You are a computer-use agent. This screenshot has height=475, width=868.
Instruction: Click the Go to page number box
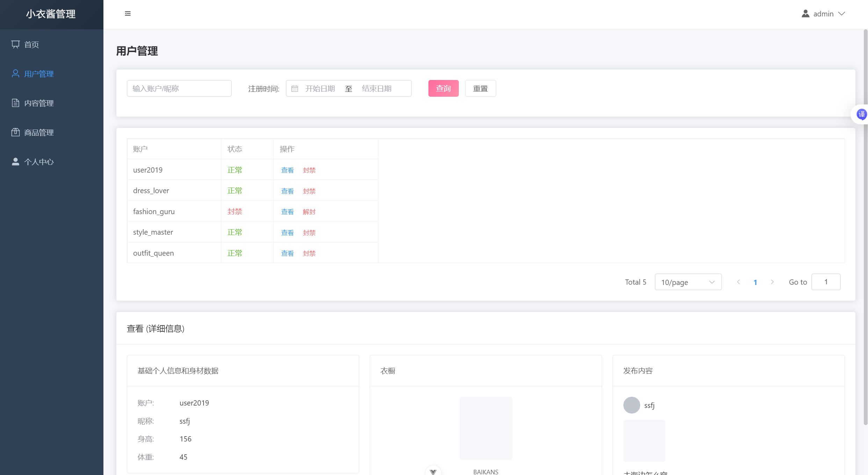826,282
